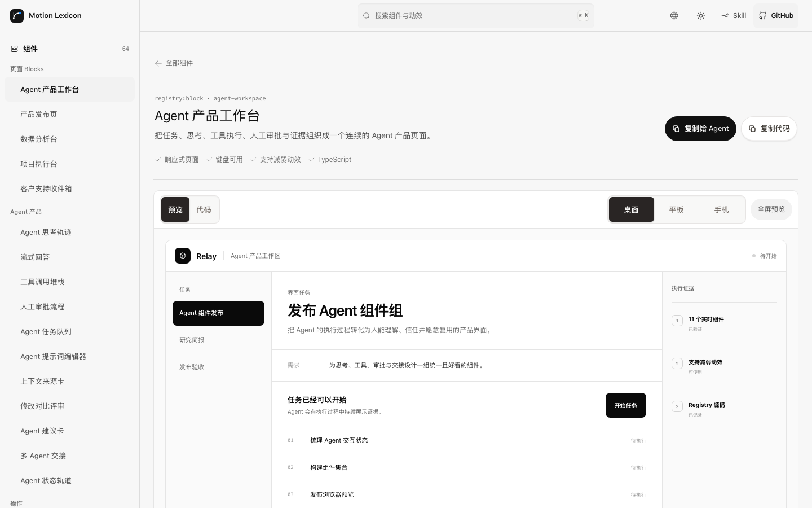This screenshot has width=812, height=508.
Task: Click step 构建组件集合
Action: 467,468
